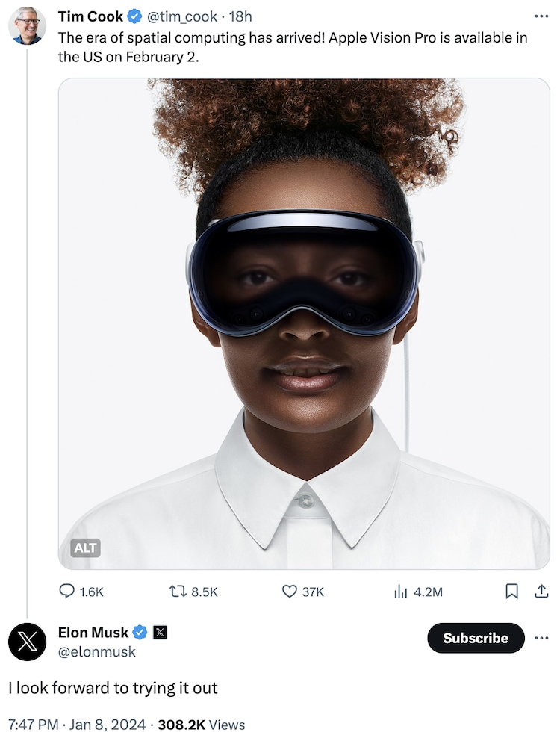This screenshot has width=560, height=732.
Task: Click the X affiliate badge beside Elon Musk
Action: pos(160,633)
